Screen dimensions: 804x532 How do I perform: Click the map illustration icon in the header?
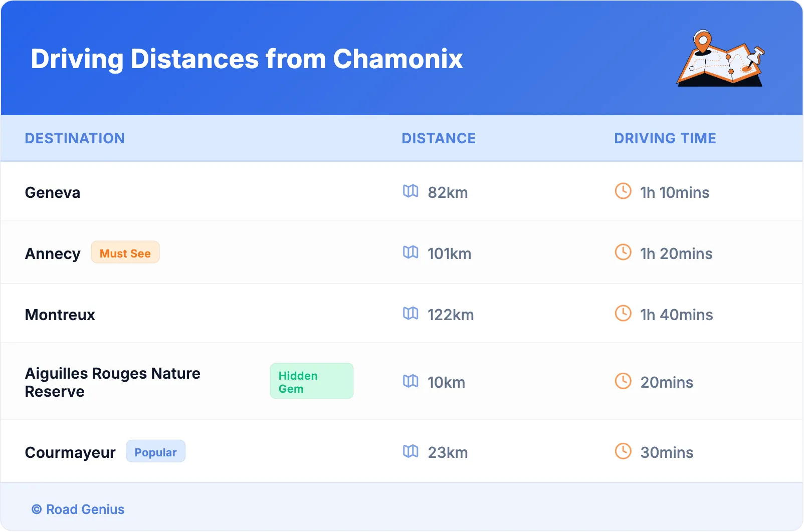point(720,58)
